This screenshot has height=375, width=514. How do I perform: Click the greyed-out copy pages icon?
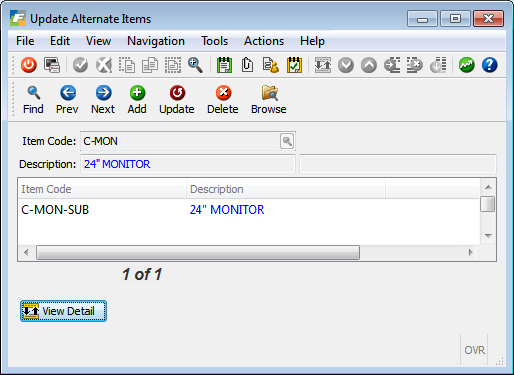click(x=150, y=65)
